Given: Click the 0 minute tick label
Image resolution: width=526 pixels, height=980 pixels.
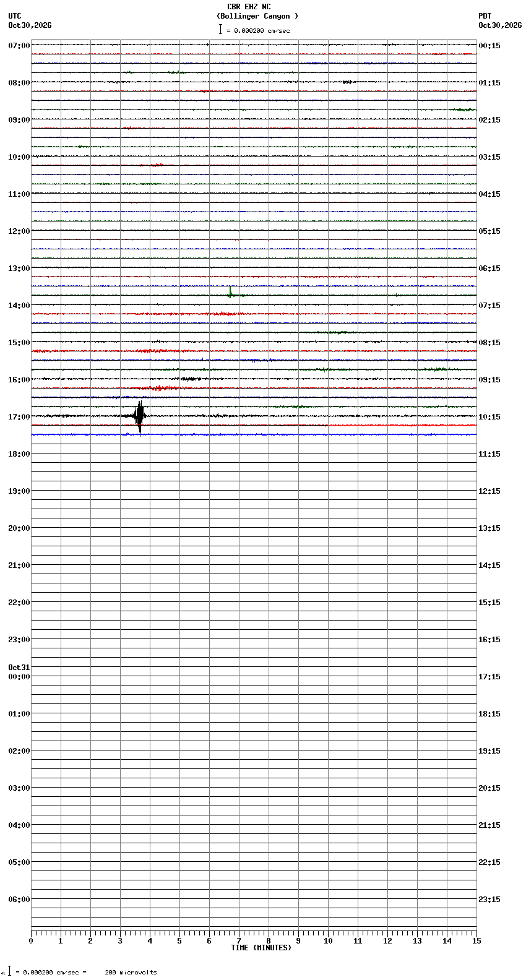Looking at the screenshot, I should coord(31,941).
